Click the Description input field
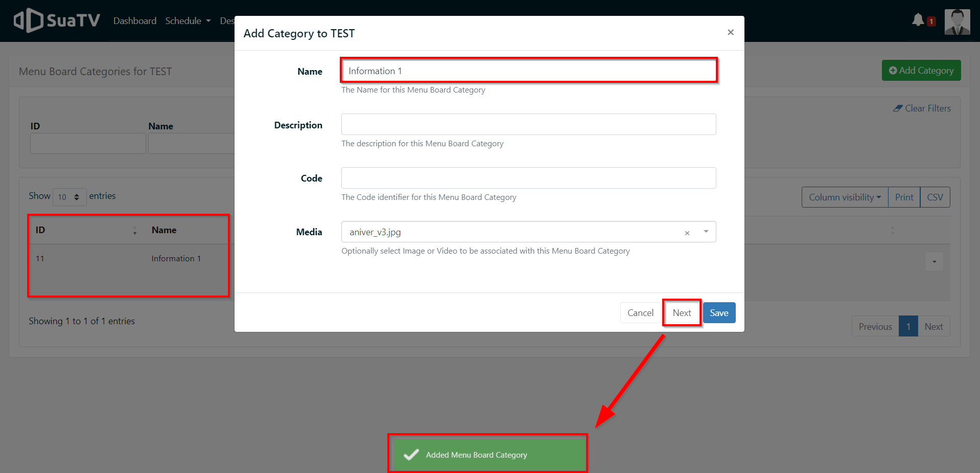980x473 pixels. click(x=529, y=124)
